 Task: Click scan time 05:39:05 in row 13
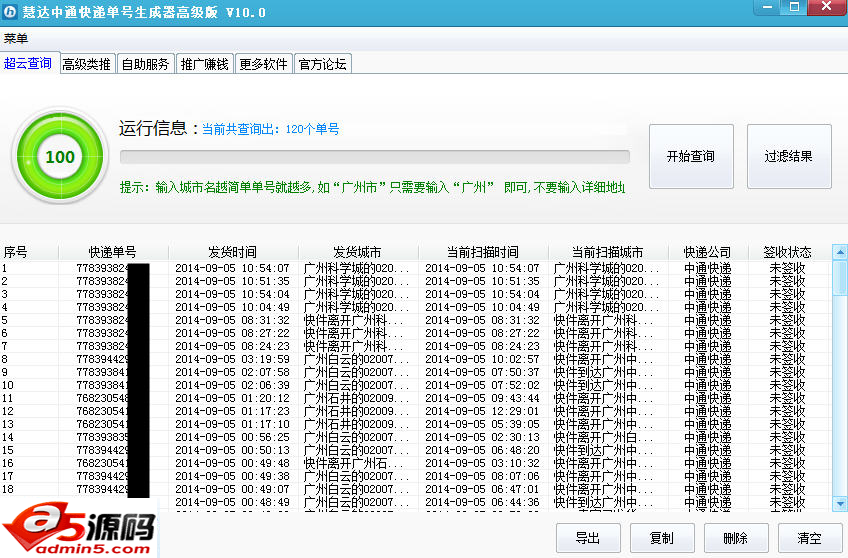tap(482, 424)
